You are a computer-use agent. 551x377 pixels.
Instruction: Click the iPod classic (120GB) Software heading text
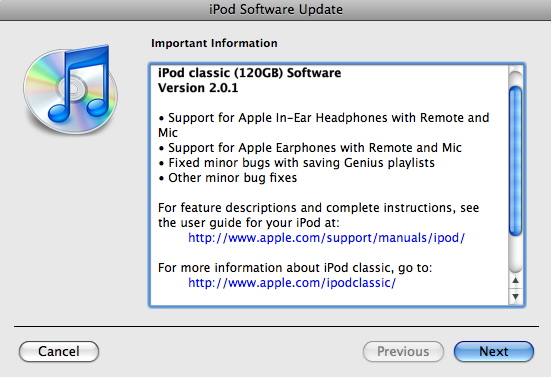pos(249,73)
